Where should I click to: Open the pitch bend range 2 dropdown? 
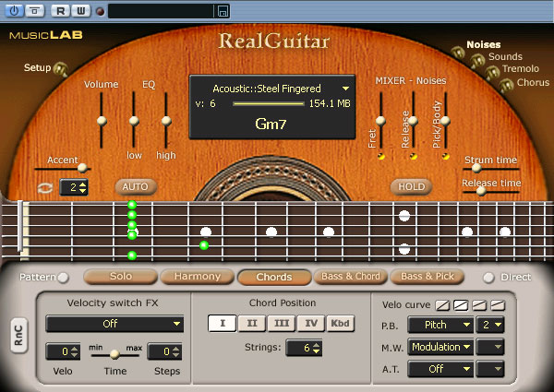point(490,325)
